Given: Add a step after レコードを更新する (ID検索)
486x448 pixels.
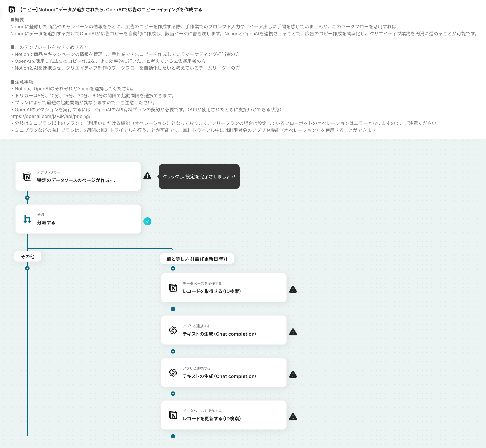Looking at the screenshot, I should tap(173, 436).
